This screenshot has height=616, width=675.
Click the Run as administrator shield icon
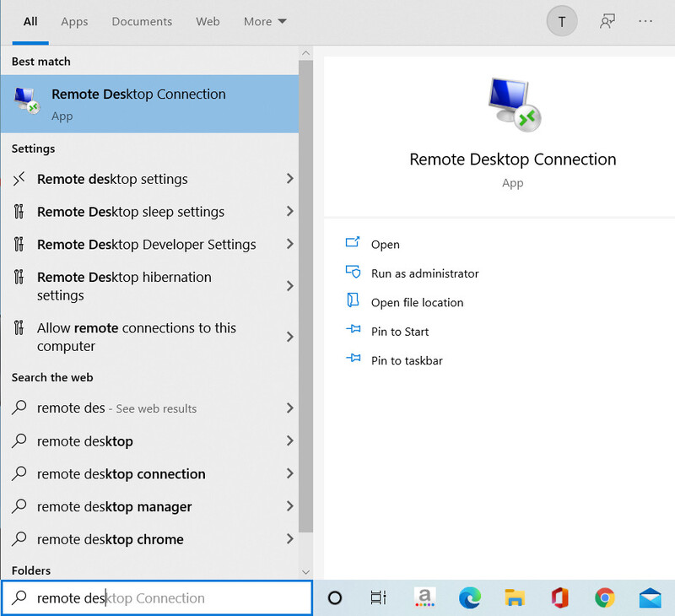tap(353, 271)
